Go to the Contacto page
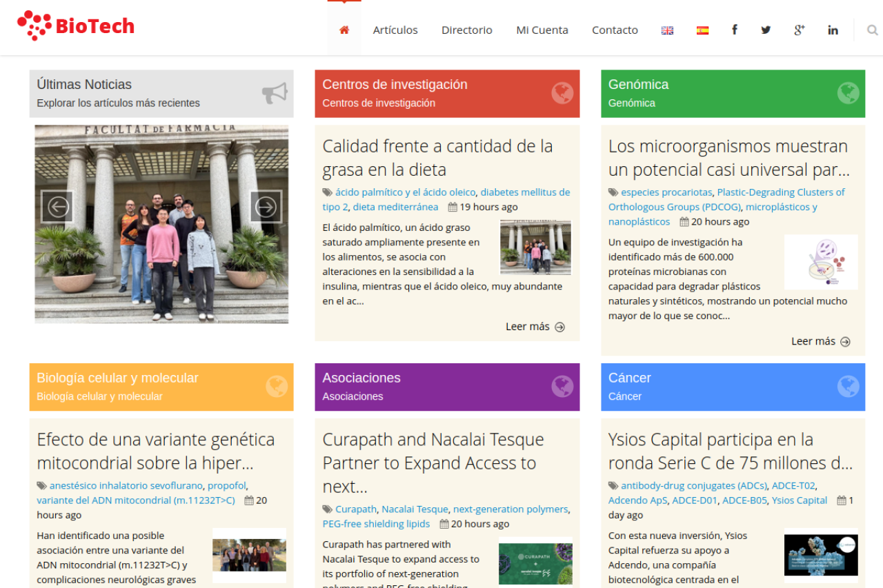The width and height of the screenshot is (883, 588). [615, 30]
